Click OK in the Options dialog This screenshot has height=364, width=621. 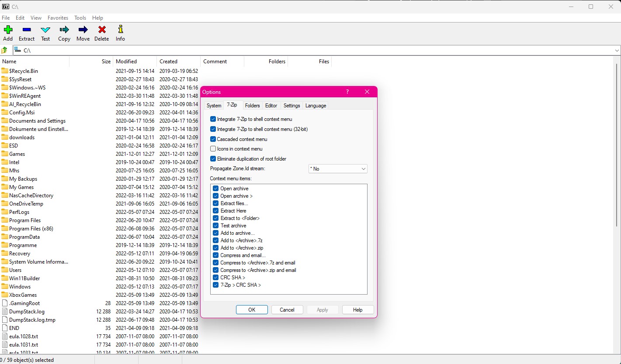(252, 310)
